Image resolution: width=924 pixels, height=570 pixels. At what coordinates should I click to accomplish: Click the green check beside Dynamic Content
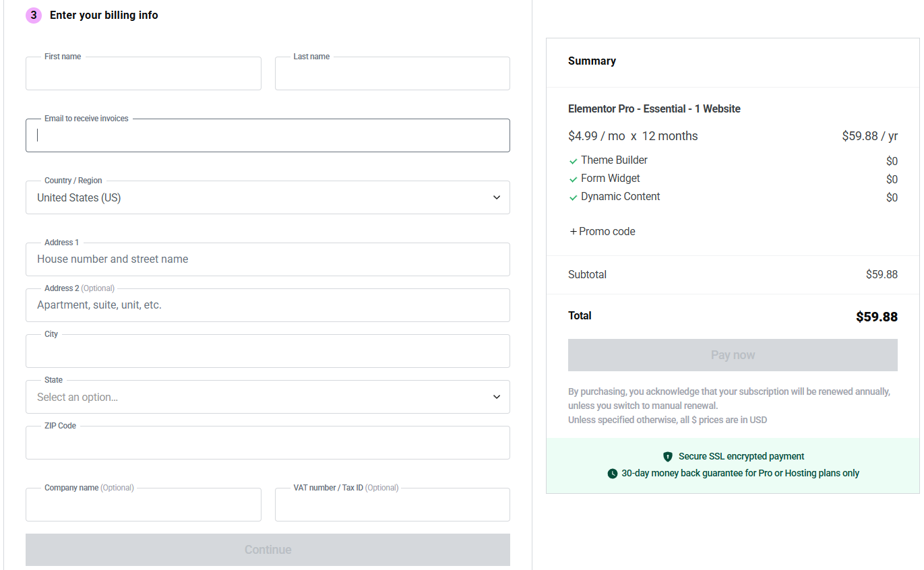tap(574, 197)
